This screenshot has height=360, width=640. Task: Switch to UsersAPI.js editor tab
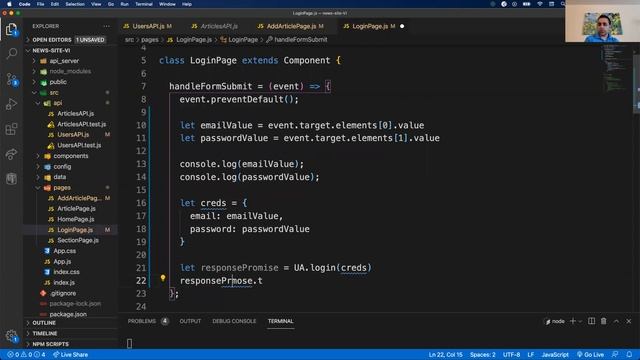click(x=148, y=26)
